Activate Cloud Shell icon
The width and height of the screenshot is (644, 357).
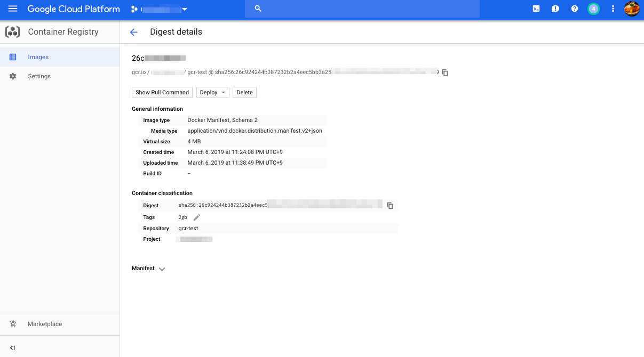536,9
